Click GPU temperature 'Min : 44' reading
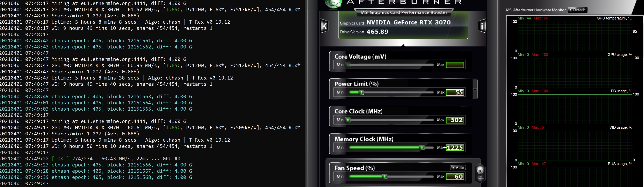 (x=524, y=18)
